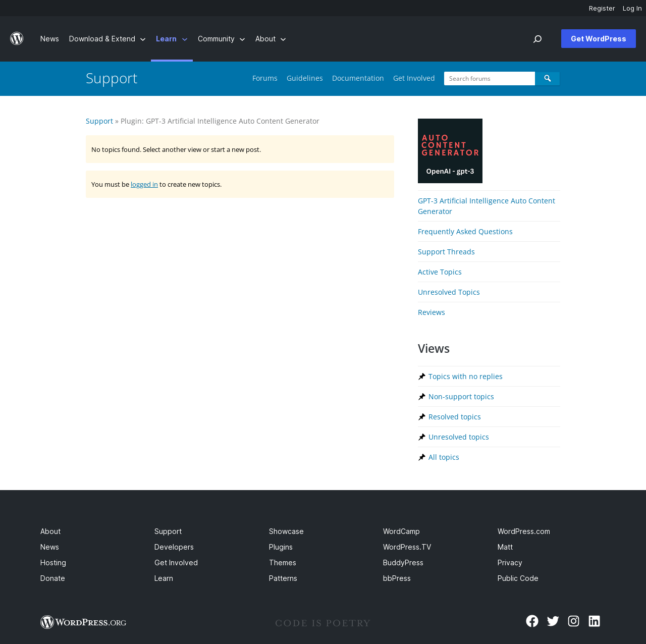
Task: View All topics
Action: [444, 457]
